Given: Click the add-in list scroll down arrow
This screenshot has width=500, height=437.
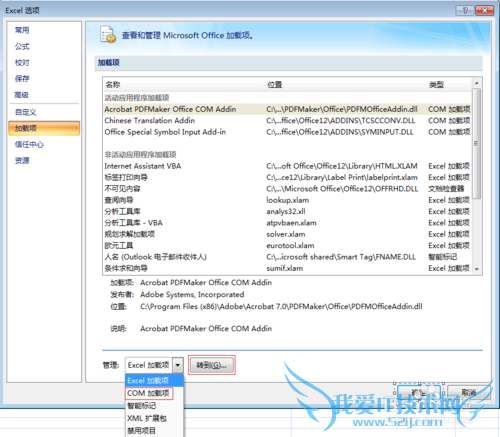Looking at the screenshot, I should 477,269.
